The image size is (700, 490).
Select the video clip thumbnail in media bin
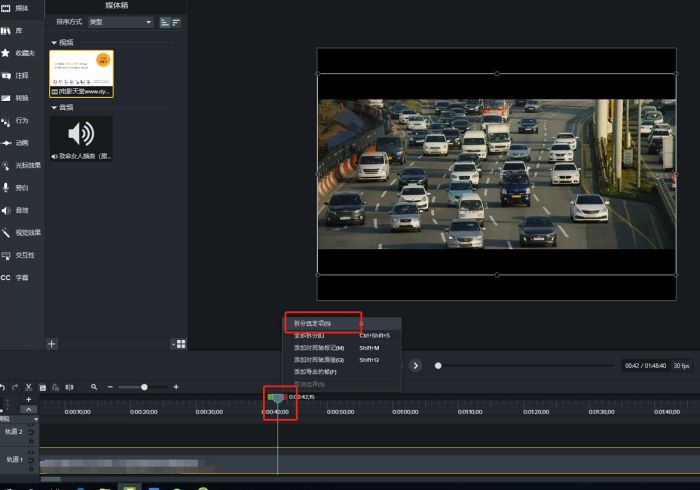coord(81,74)
